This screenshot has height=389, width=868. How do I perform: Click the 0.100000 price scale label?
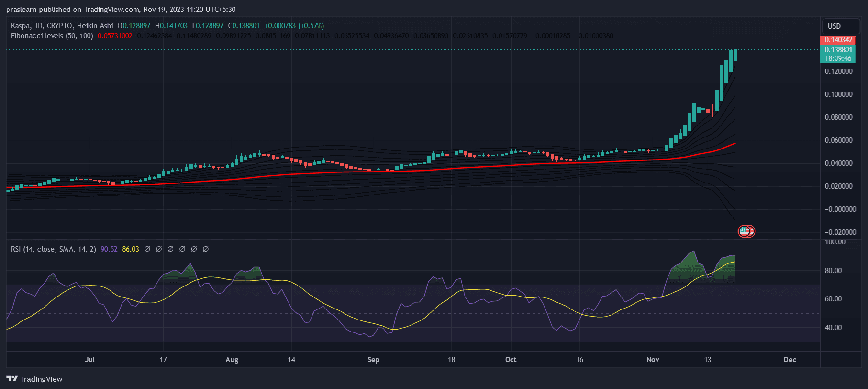[838, 94]
